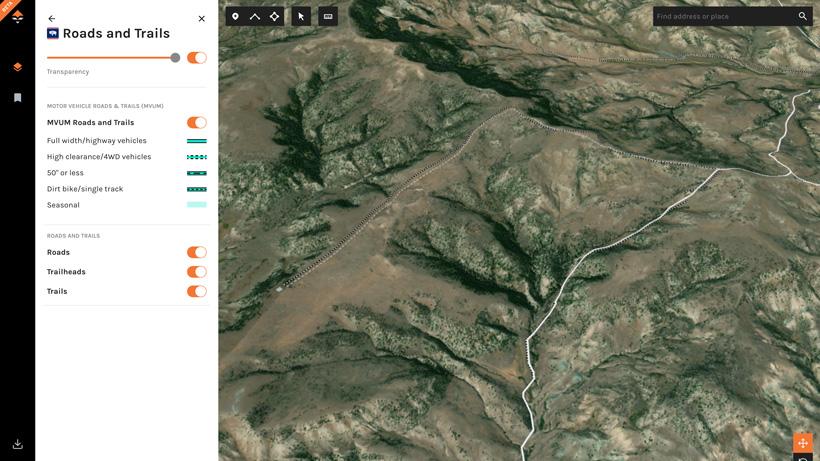
Task: Click the download icon in the sidebar
Action: pos(17,444)
